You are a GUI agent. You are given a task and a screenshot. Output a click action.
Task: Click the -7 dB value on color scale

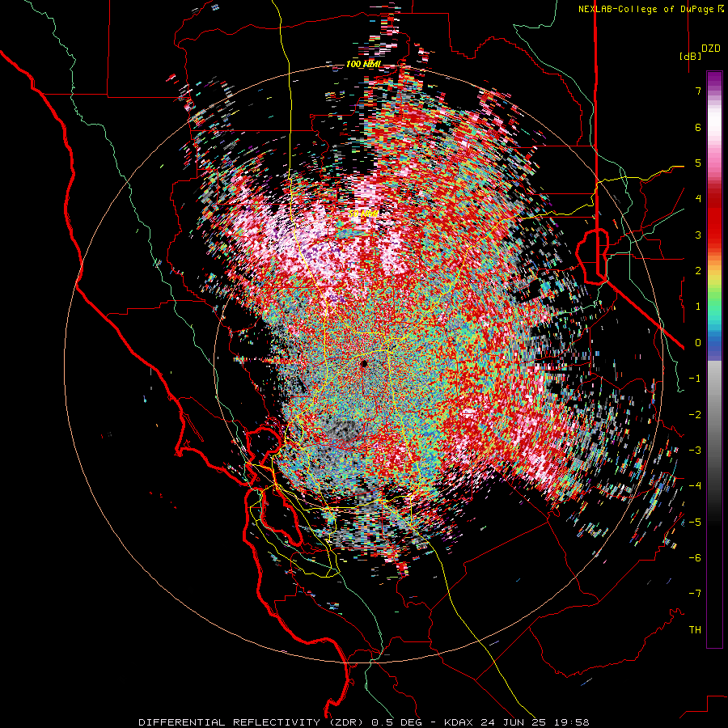point(695,594)
